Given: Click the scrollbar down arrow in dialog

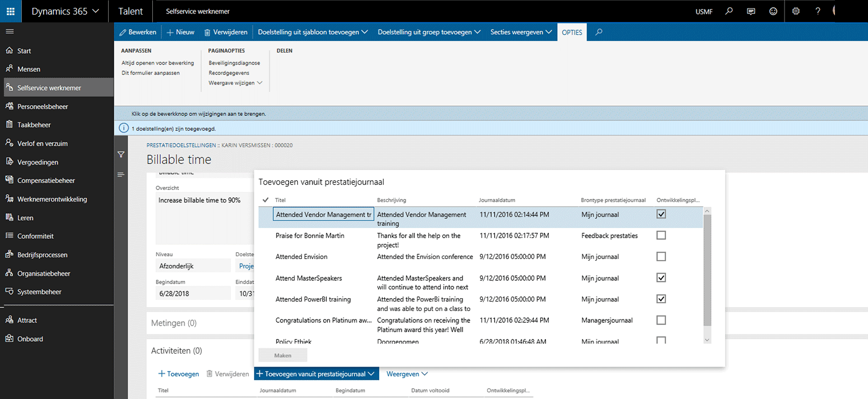Looking at the screenshot, I should pos(707,340).
